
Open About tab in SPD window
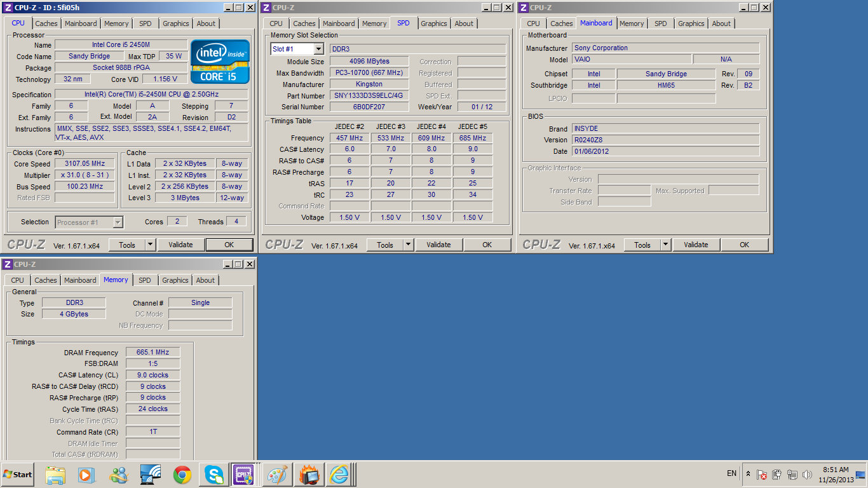[464, 24]
